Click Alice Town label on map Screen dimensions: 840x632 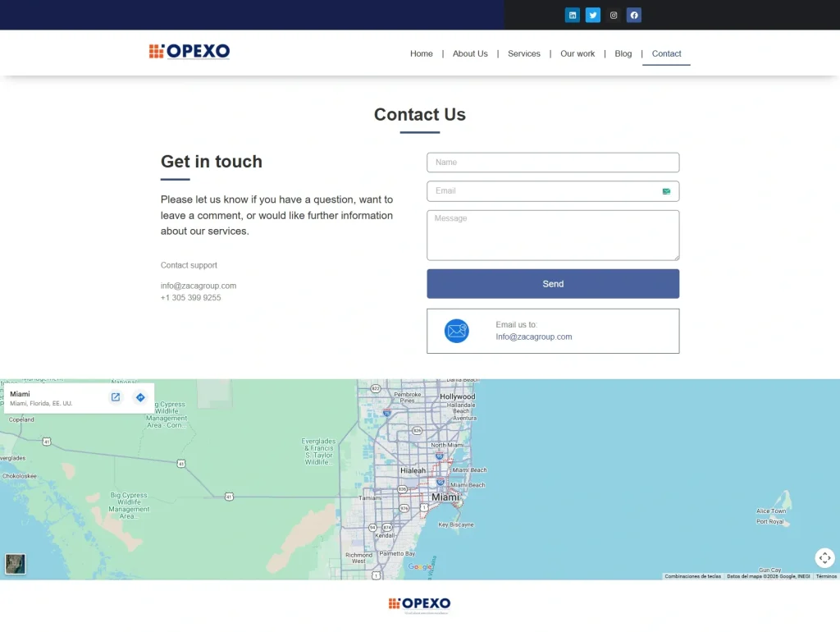[771, 511]
